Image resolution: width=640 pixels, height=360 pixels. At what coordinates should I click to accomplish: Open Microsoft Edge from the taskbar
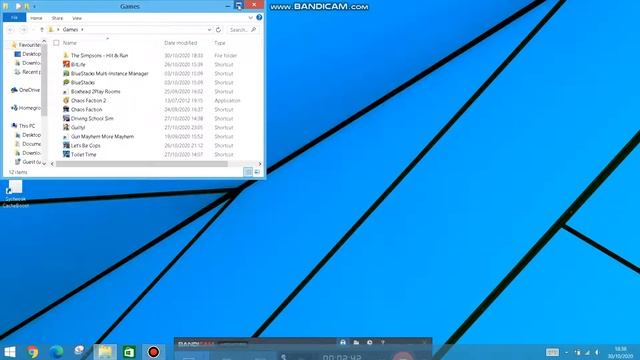[x=56, y=352]
